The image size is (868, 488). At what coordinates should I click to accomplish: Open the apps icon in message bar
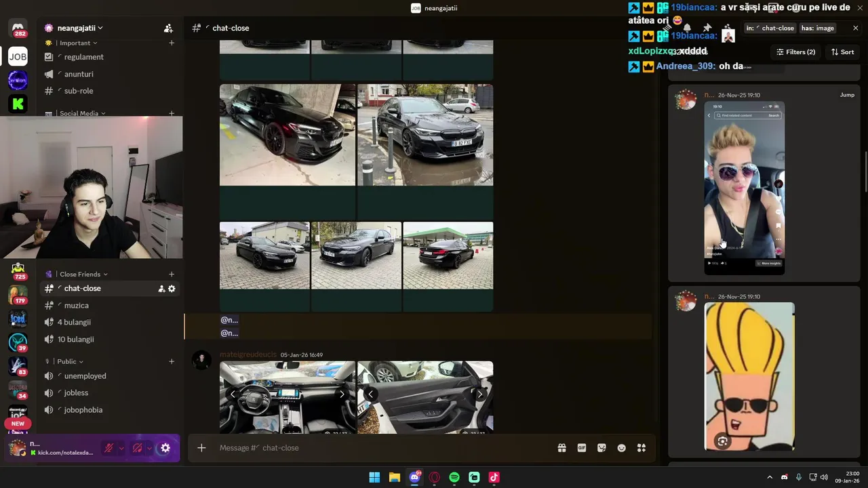pyautogui.click(x=642, y=448)
